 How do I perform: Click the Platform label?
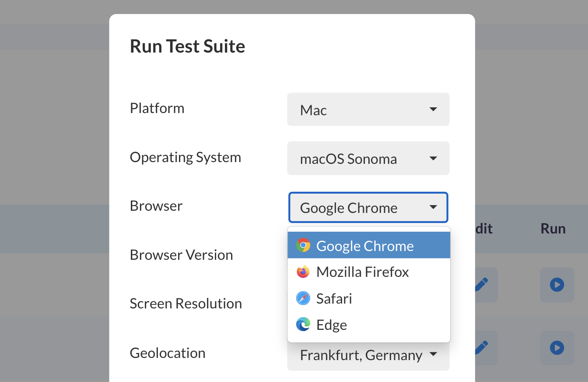pyautogui.click(x=157, y=108)
